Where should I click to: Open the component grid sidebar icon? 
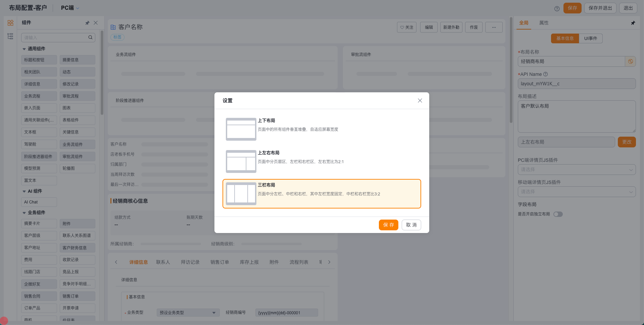(x=10, y=23)
